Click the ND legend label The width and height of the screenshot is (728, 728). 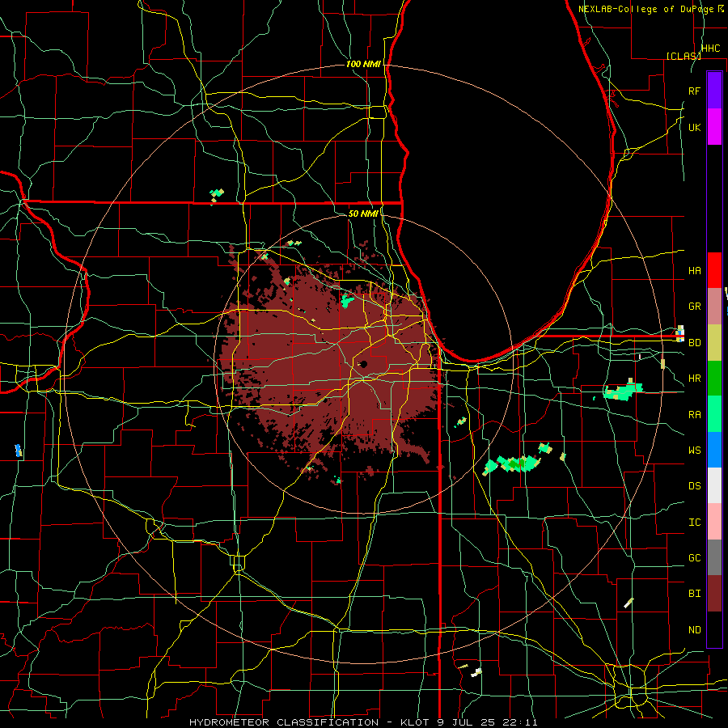(x=694, y=630)
